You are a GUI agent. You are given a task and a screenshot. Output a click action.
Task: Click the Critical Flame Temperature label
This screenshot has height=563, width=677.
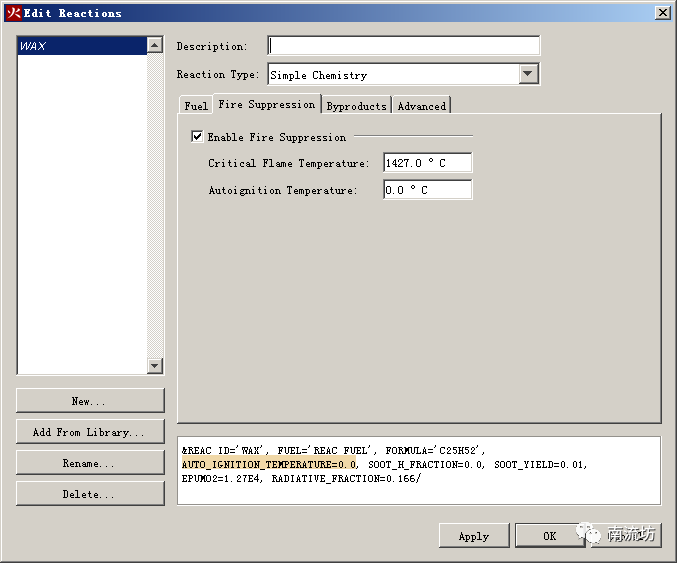point(289,163)
